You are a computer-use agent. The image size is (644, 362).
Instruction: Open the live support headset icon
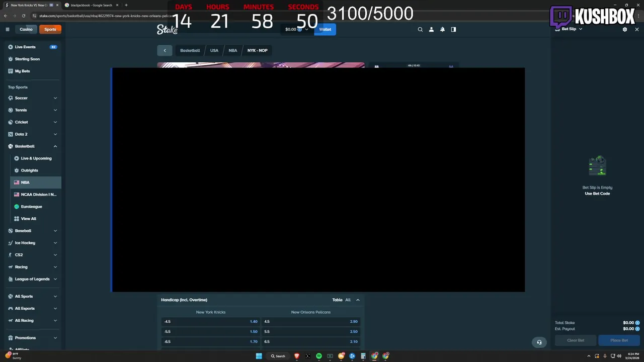pos(539,342)
